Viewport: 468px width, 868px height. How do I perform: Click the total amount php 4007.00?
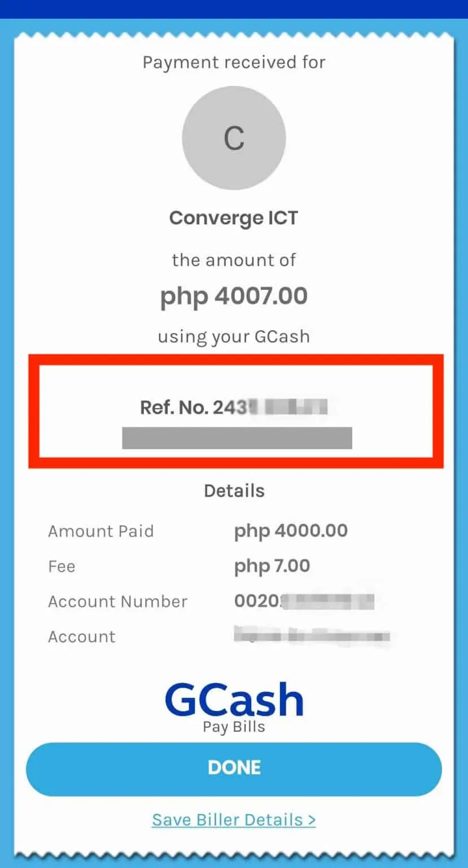234,296
